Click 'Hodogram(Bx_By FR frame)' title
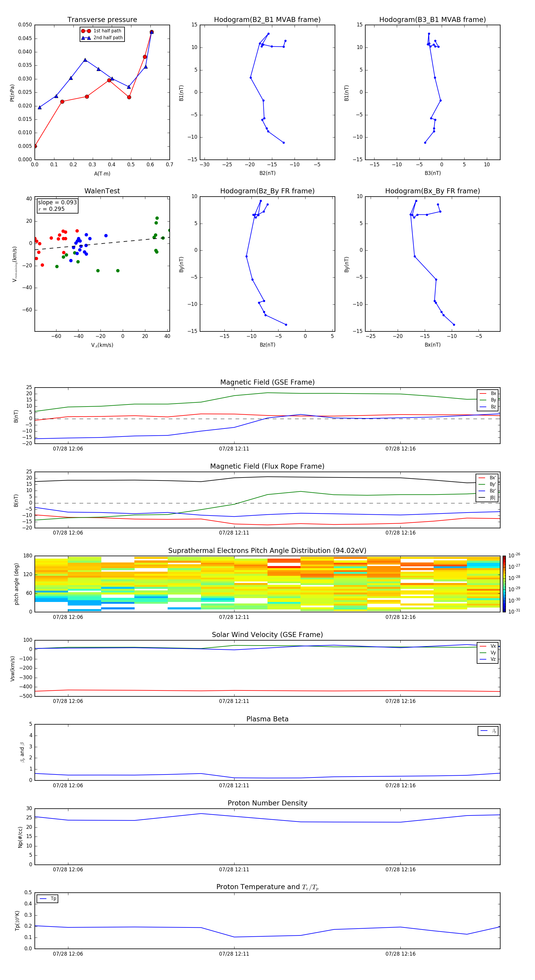Screen dimensions: 535x980 pyautogui.click(x=432, y=191)
